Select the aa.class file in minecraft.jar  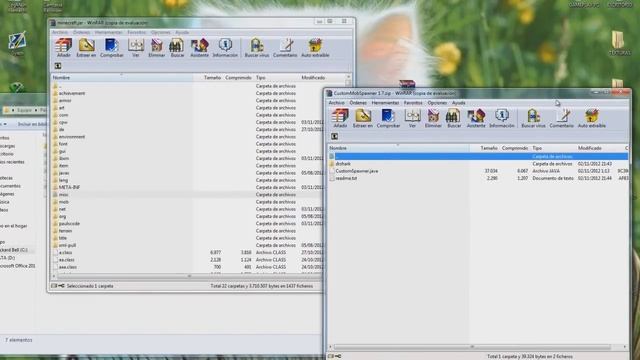tap(67, 260)
